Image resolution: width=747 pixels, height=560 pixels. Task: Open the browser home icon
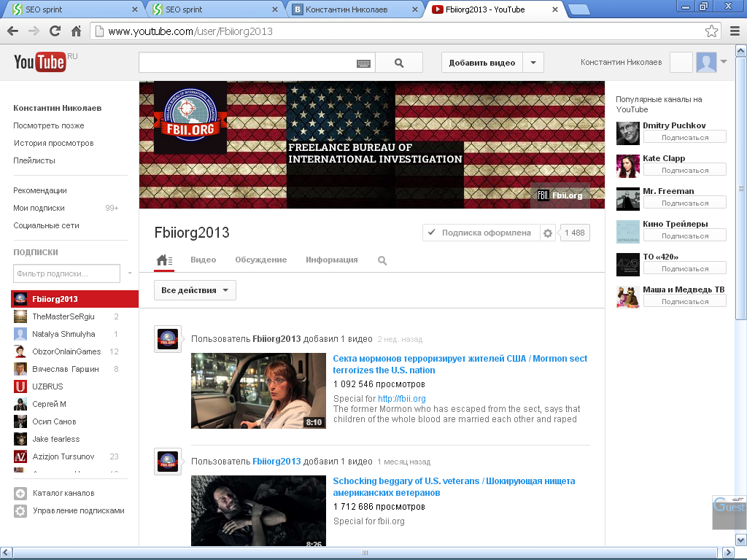point(76,31)
